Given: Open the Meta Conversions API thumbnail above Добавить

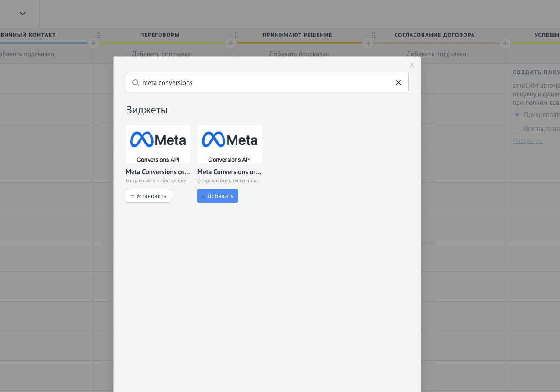Looking at the screenshot, I should [x=230, y=144].
